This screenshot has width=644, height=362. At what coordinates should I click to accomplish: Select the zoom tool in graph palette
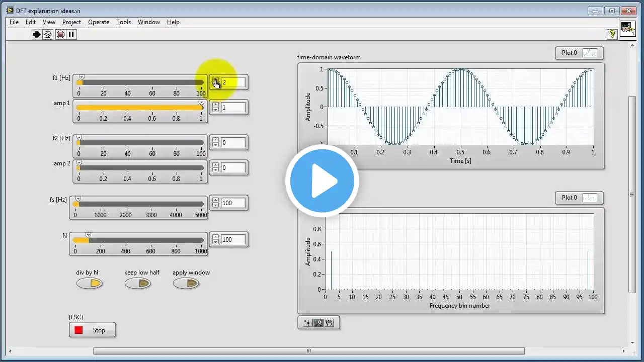(318, 323)
